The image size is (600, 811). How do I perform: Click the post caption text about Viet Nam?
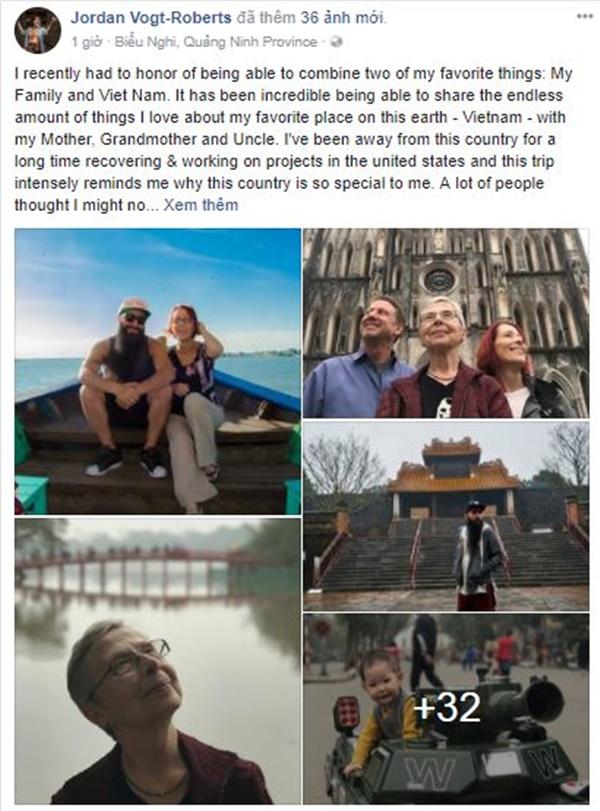pos(293,139)
